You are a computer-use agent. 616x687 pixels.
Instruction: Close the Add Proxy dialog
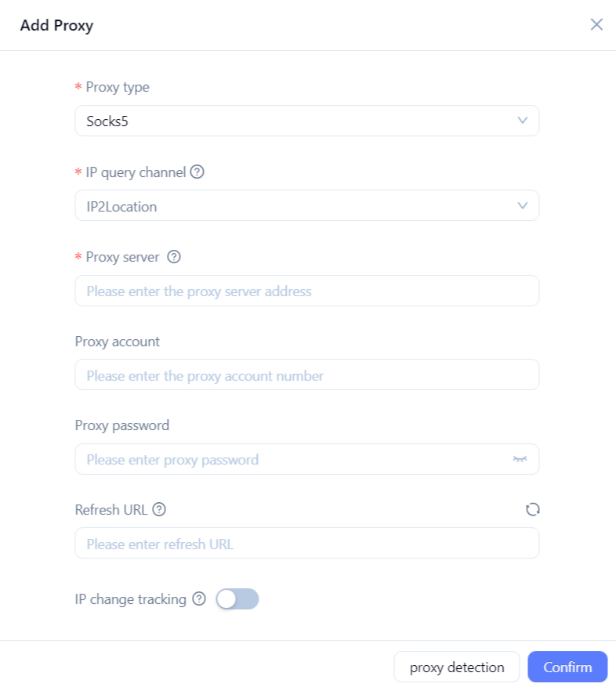[x=596, y=25]
